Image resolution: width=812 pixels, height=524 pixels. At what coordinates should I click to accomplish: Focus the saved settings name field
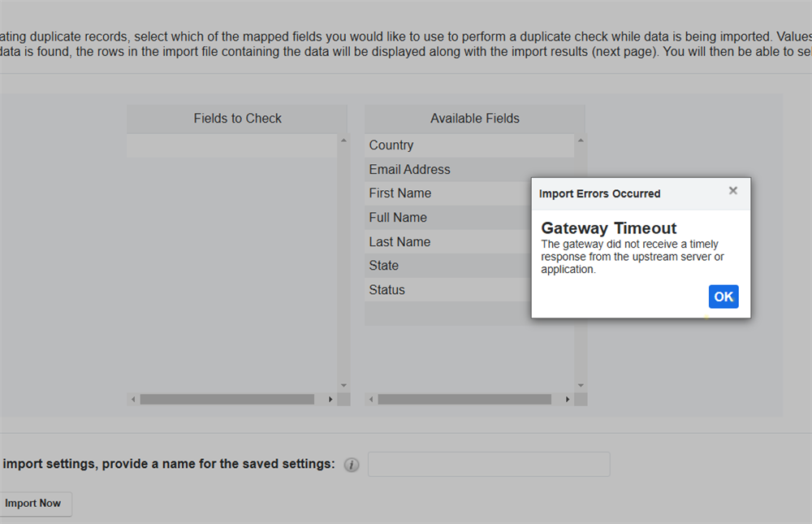tap(488, 465)
